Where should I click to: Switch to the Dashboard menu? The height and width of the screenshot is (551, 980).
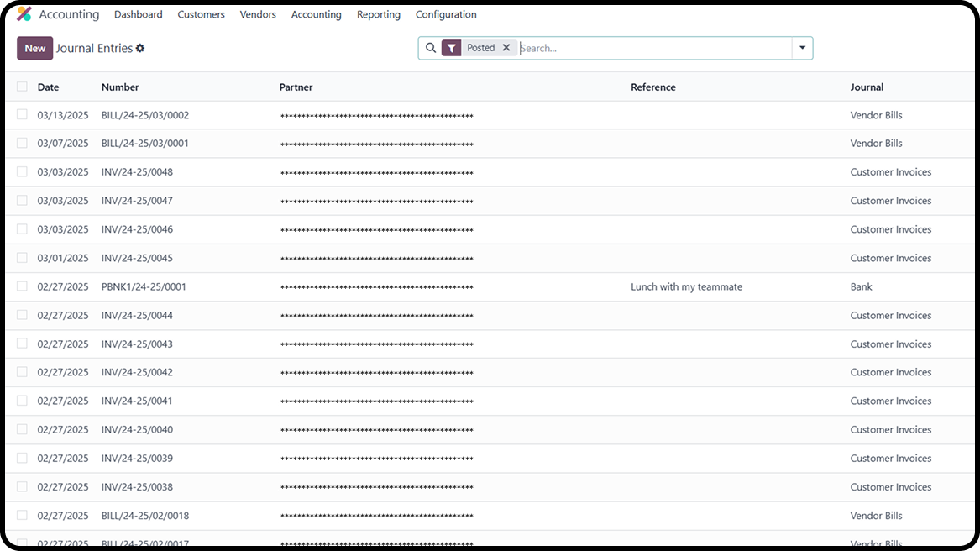(x=138, y=14)
